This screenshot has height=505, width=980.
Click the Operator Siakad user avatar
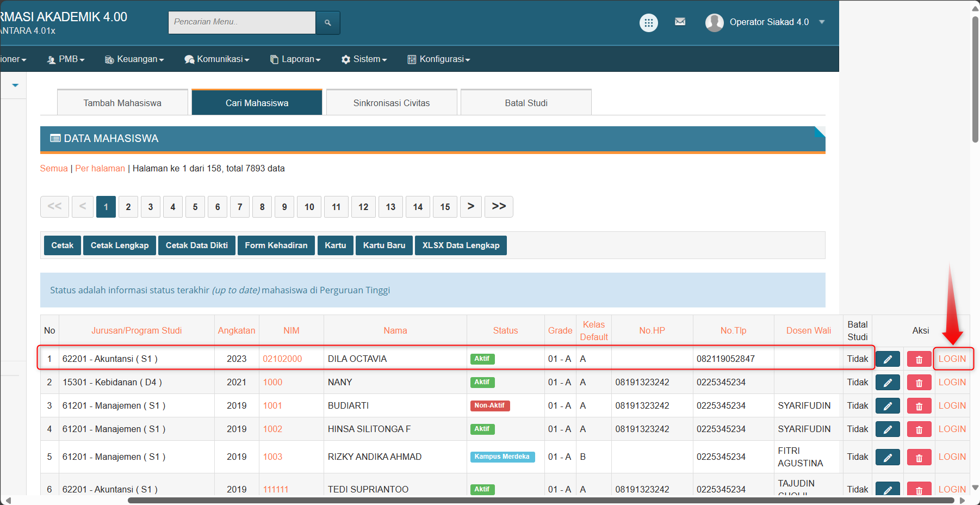[x=714, y=22]
